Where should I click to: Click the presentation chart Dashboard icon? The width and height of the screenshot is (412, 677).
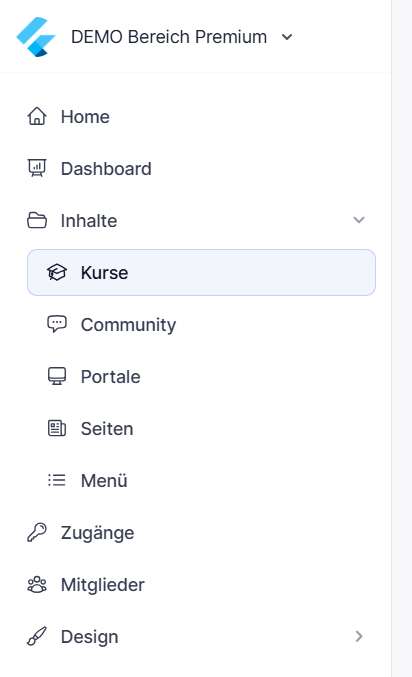click(x=37, y=168)
